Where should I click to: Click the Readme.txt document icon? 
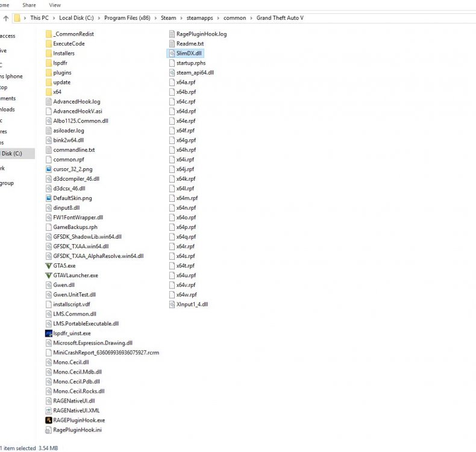172,44
